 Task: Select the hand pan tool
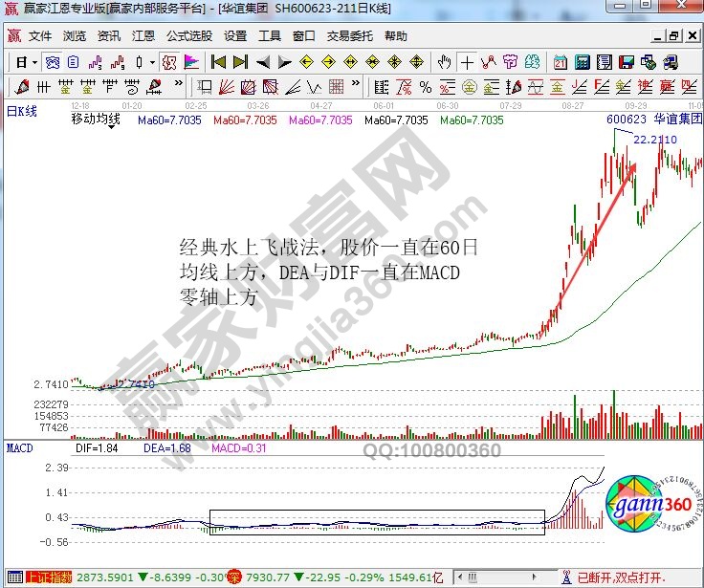445,62
